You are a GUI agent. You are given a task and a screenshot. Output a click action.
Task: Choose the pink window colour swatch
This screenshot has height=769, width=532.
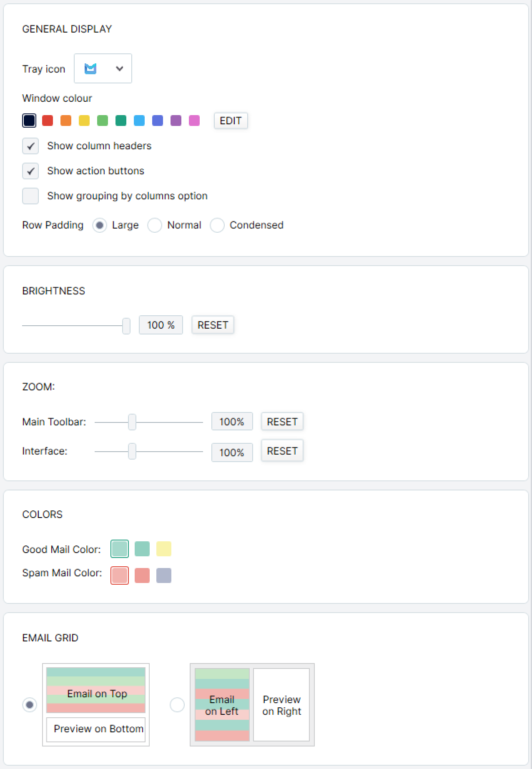pos(194,121)
